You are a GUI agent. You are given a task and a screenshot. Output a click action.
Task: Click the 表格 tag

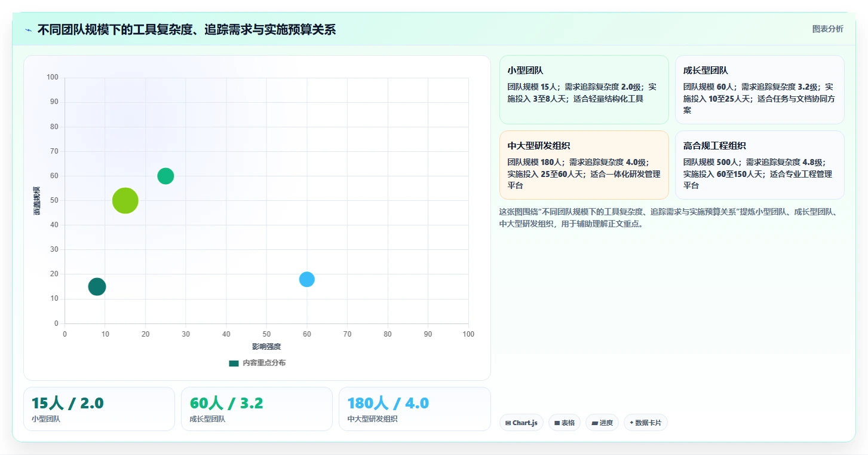pos(564,423)
